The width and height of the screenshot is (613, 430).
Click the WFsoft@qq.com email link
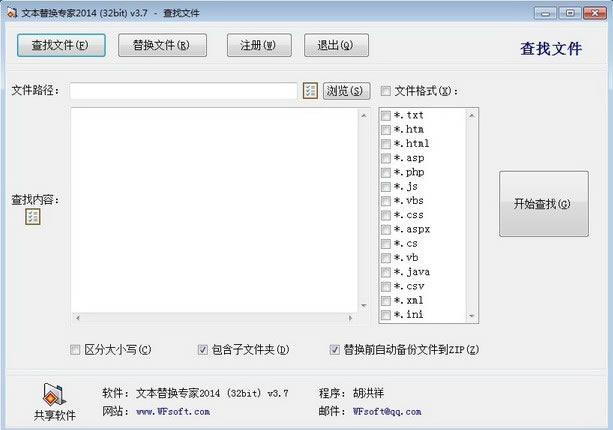click(x=387, y=412)
